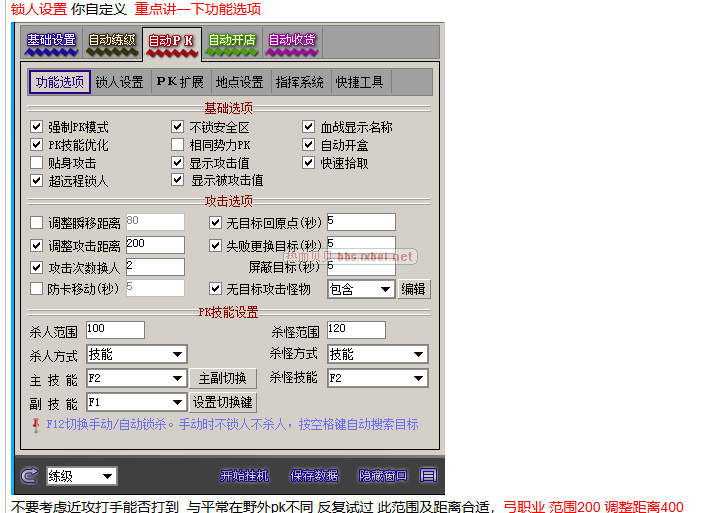This screenshot has height=513, width=702.
Task: Click the refresh arrow icon at bottom left
Action: point(29,475)
